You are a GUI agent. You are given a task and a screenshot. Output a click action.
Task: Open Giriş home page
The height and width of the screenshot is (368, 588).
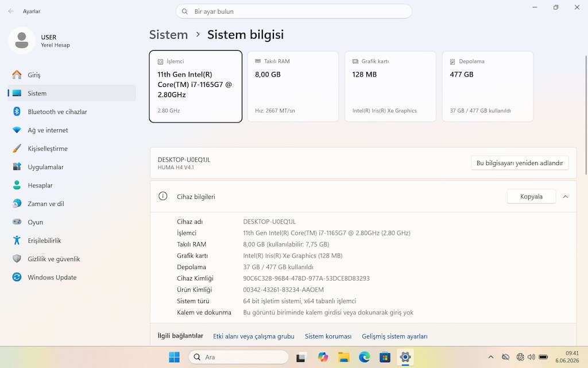(72, 75)
